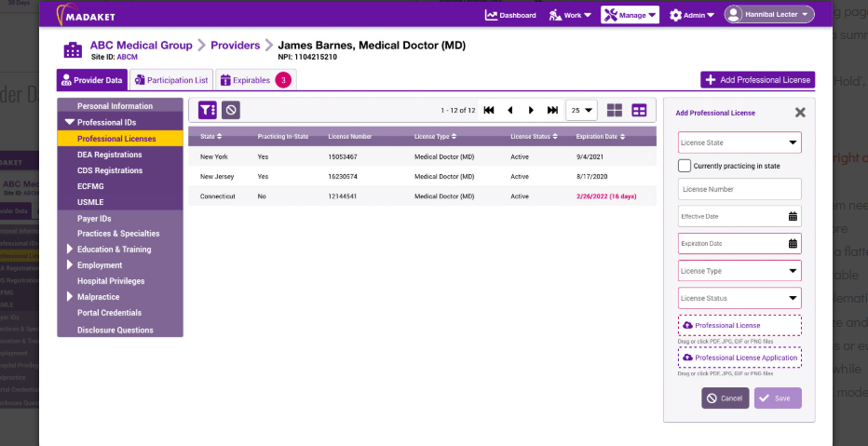
Task: Open Personal Information section
Action: pos(119,106)
